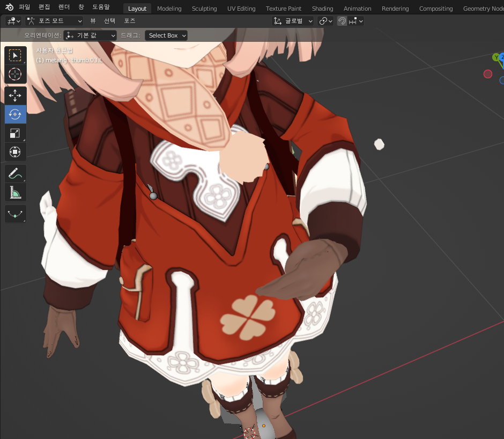Image resolution: width=504 pixels, height=439 pixels.
Task: Select the Breakdowner pose tool
Action: click(x=15, y=214)
